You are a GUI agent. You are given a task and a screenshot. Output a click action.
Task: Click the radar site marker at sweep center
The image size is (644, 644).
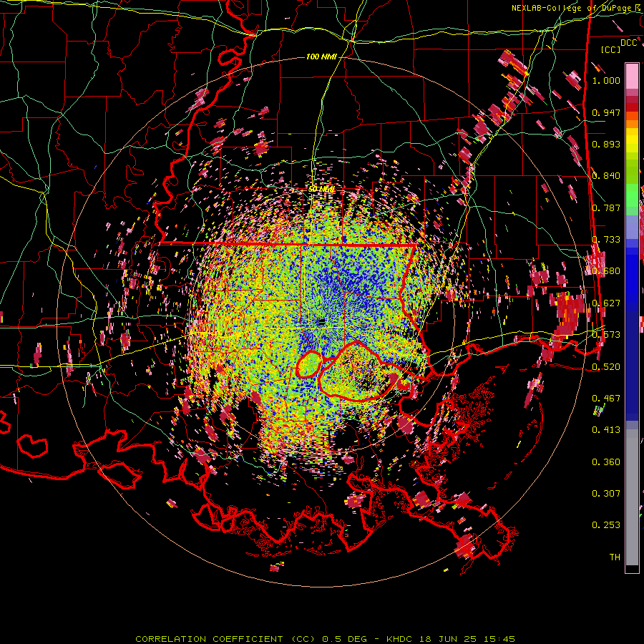pyautogui.click(x=322, y=322)
